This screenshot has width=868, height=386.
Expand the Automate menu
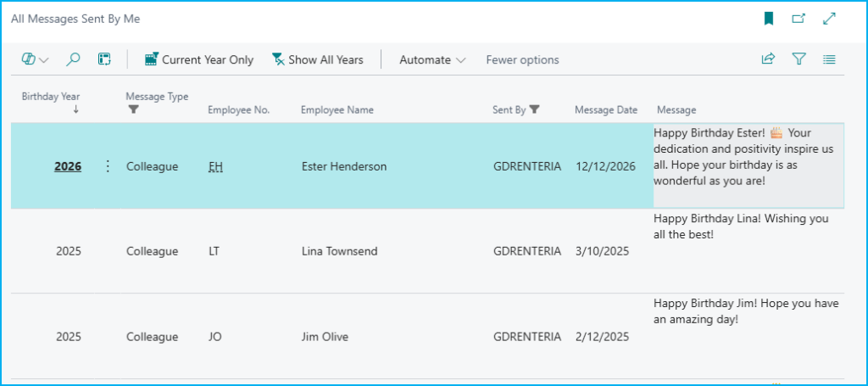pyautogui.click(x=432, y=59)
